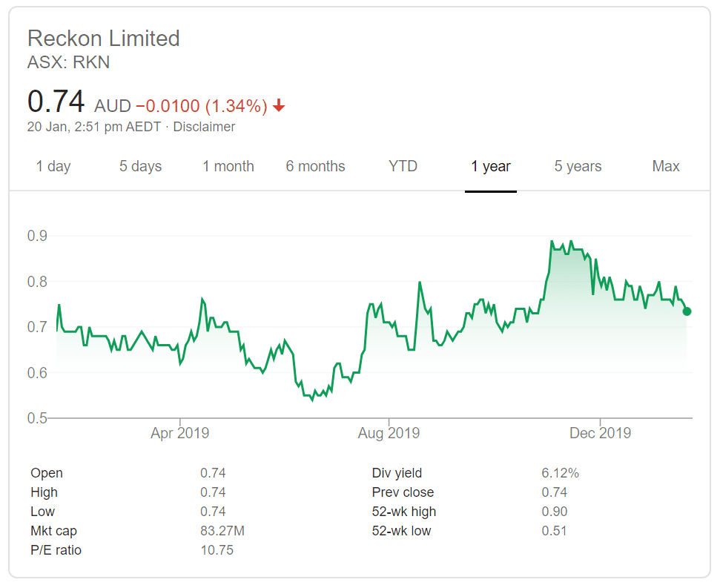Click the Apr 2019 axis label

coord(180,433)
